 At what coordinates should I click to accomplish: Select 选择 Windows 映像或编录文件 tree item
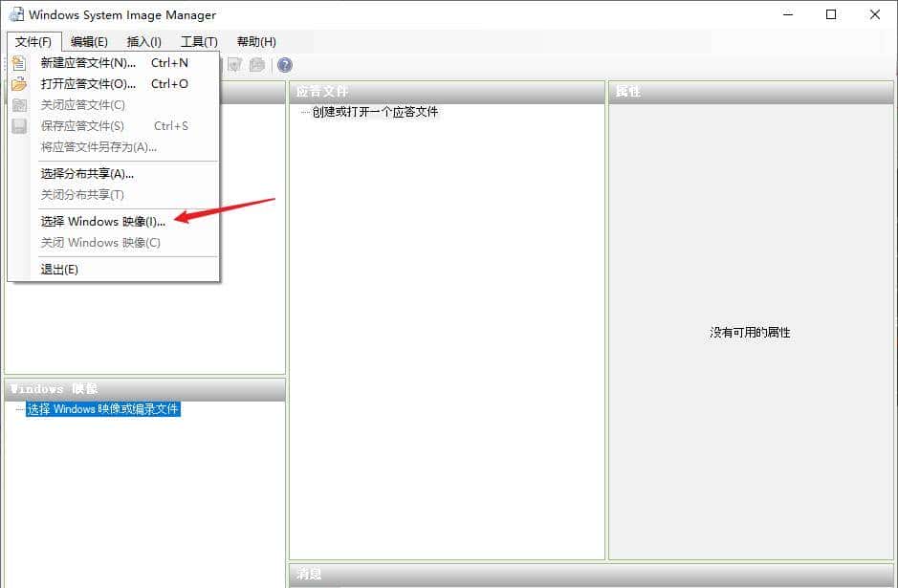coord(99,409)
